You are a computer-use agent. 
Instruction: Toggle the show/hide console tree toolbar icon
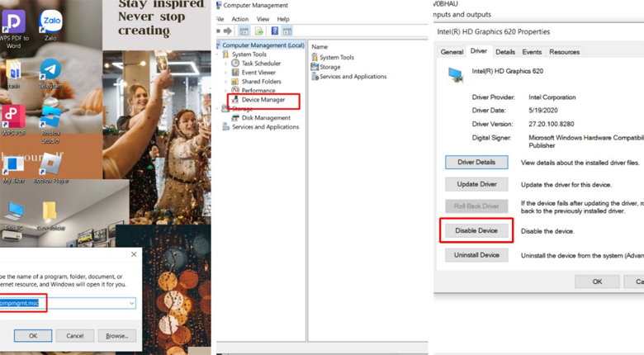(244, 31)
